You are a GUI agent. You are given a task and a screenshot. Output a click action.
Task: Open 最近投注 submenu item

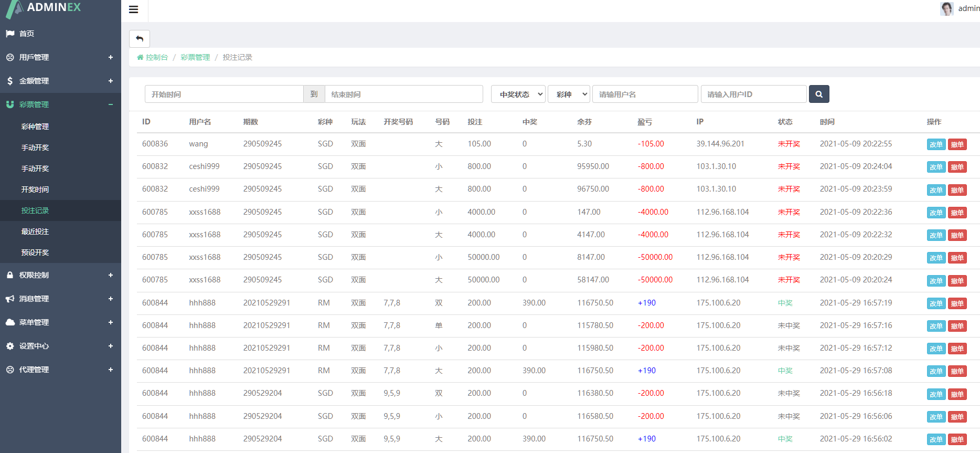coord(35,231)
